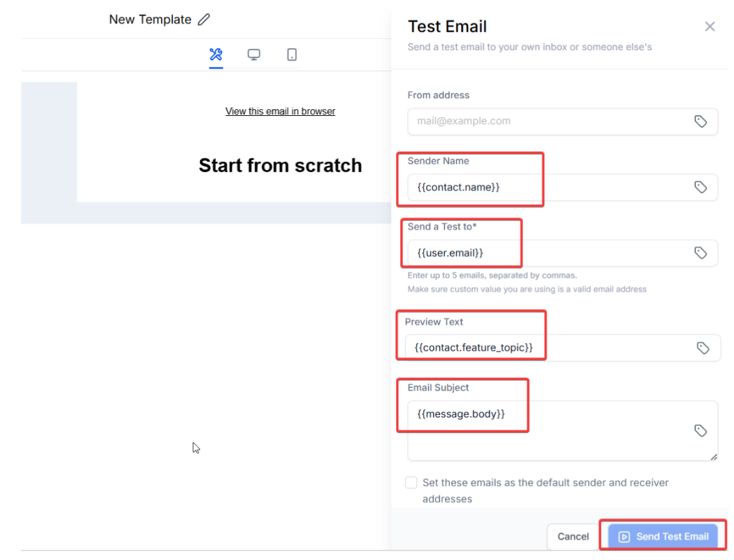
Task: Click tag icon in Email Subject field
Action: point(701,431)
